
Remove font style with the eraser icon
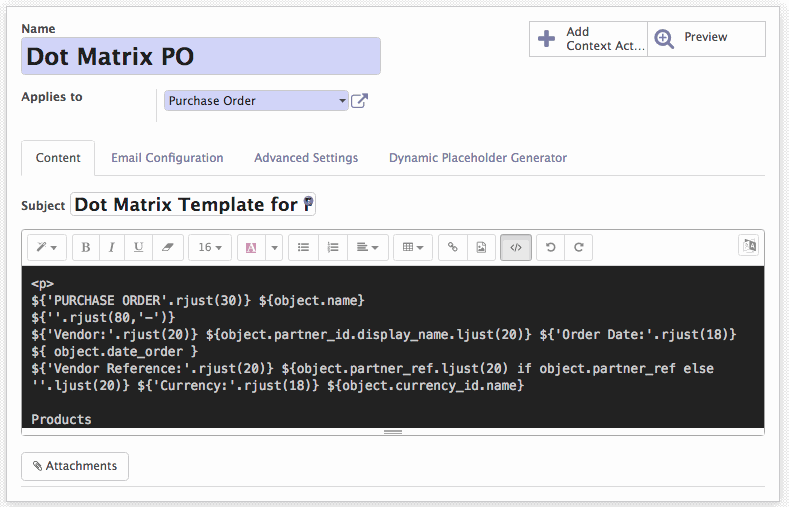(168, 247)
